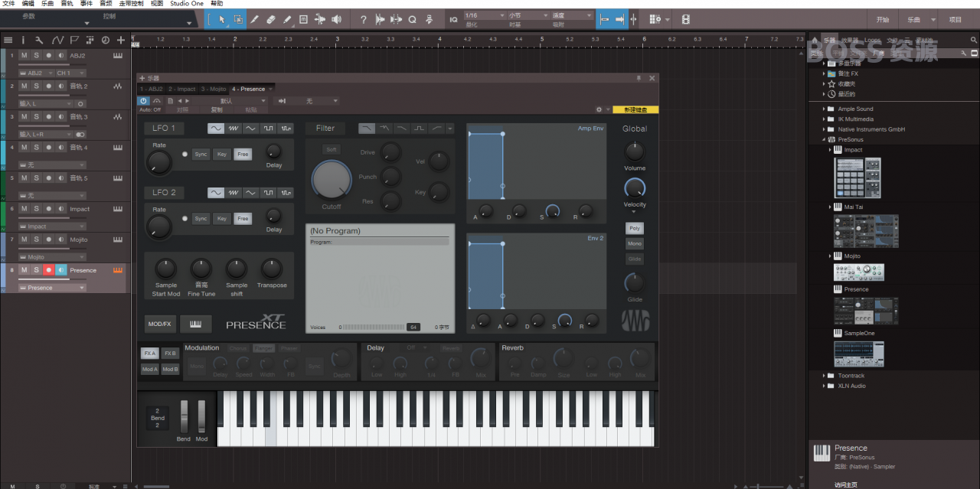Open the wrench options above track list
The image size is (980, 489).
[x=39, y=40]
